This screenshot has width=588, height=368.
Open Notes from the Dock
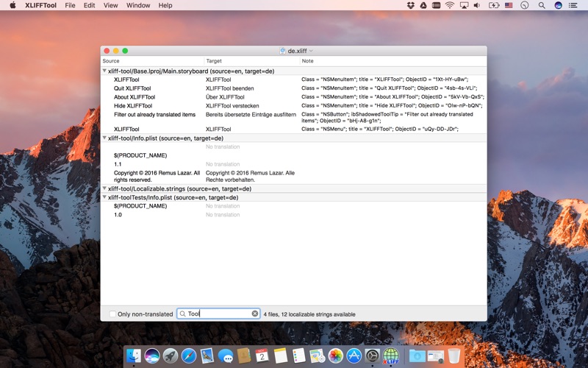pos(281,355)
